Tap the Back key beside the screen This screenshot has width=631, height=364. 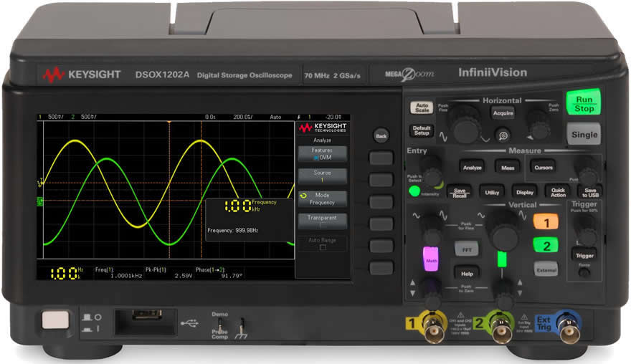click(381, 135)
